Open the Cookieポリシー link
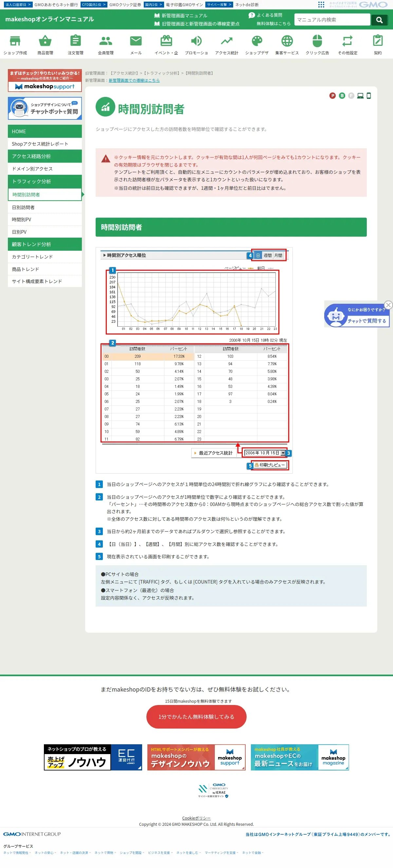Image resolution: width=393 pixels, height=868 pixels. coord(196,818)
